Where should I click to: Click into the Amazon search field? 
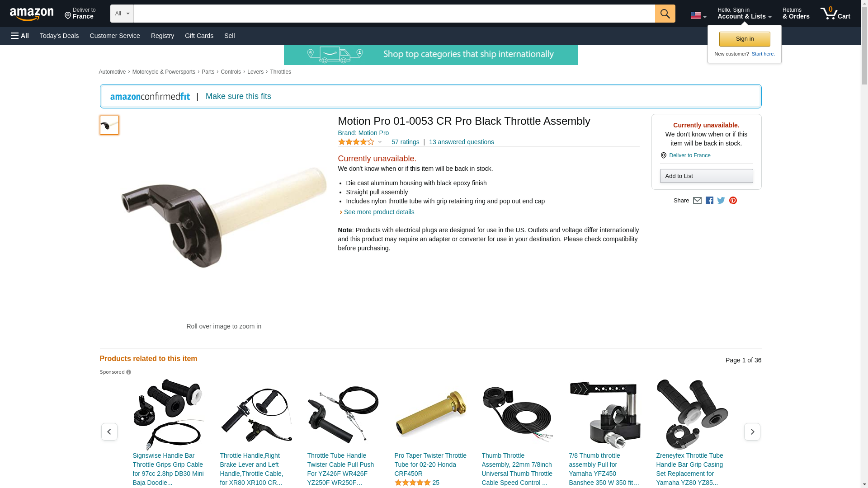tap(394, 14)
